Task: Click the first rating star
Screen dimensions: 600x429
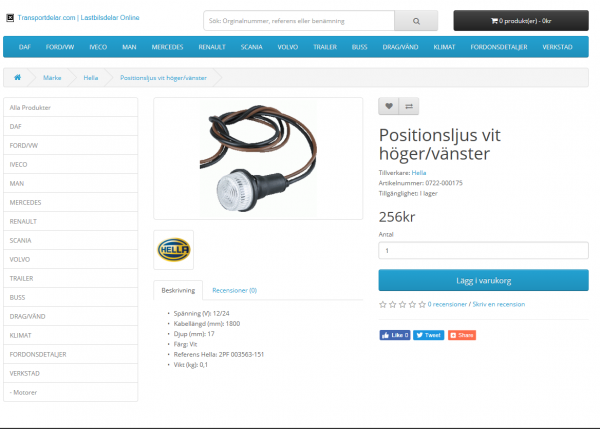Action: (383, 304)
